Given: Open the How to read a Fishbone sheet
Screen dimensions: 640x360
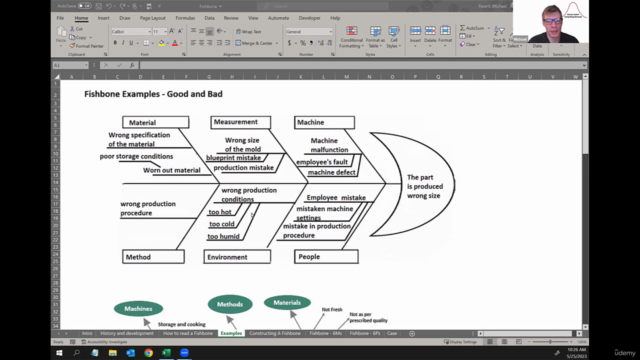Looking at the screenshot, I should 188,333.
